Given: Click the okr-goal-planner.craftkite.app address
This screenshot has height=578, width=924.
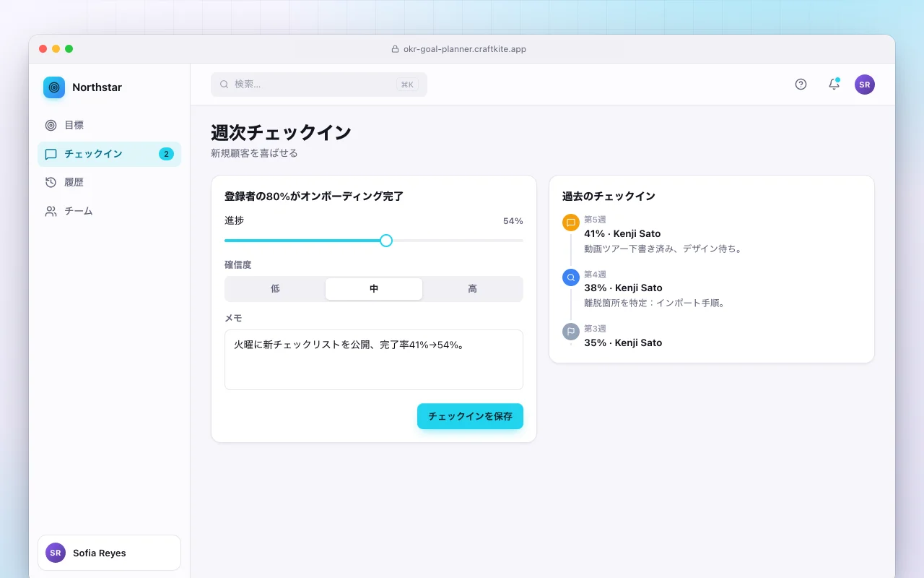Looking at the screenshot, I should pos(464,49).
